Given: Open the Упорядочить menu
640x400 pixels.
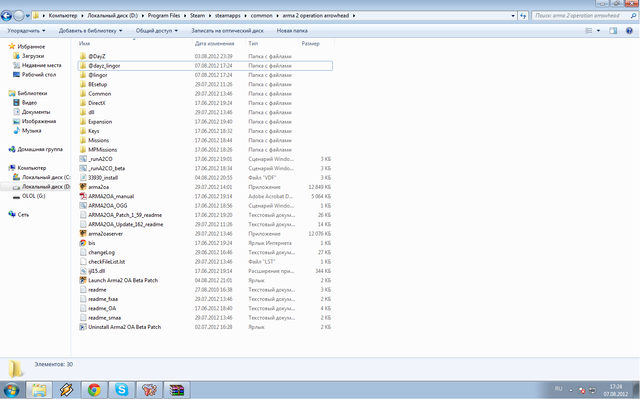Looking at the screenshot, I should coord(26,31).
